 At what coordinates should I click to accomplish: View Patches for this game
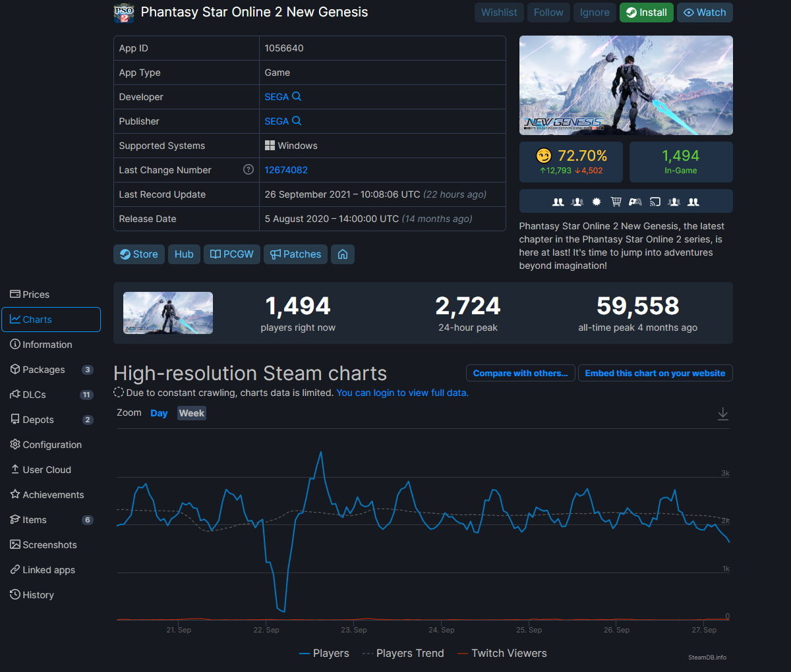295,254
